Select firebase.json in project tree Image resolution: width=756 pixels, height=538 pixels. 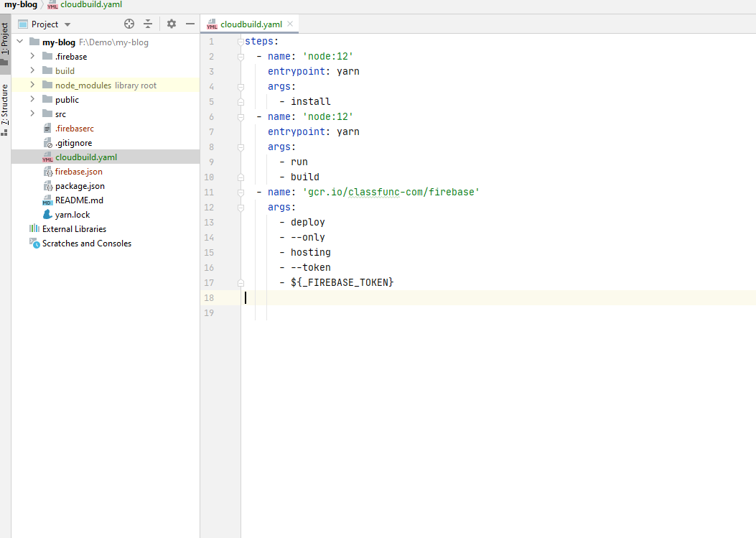(x=78, y=172)
